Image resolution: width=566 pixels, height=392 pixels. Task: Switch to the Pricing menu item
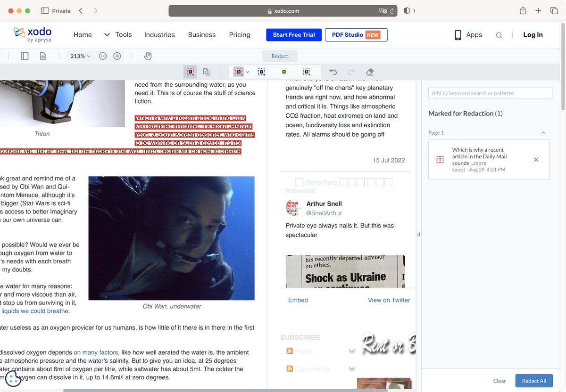[240, 34]
